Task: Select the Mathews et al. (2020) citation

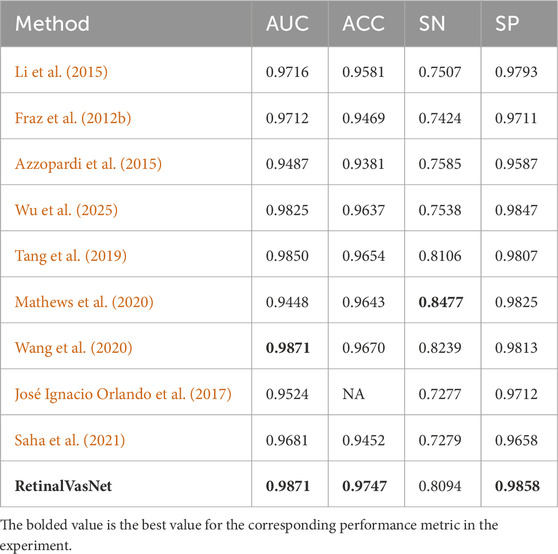Action: point(84,302)
